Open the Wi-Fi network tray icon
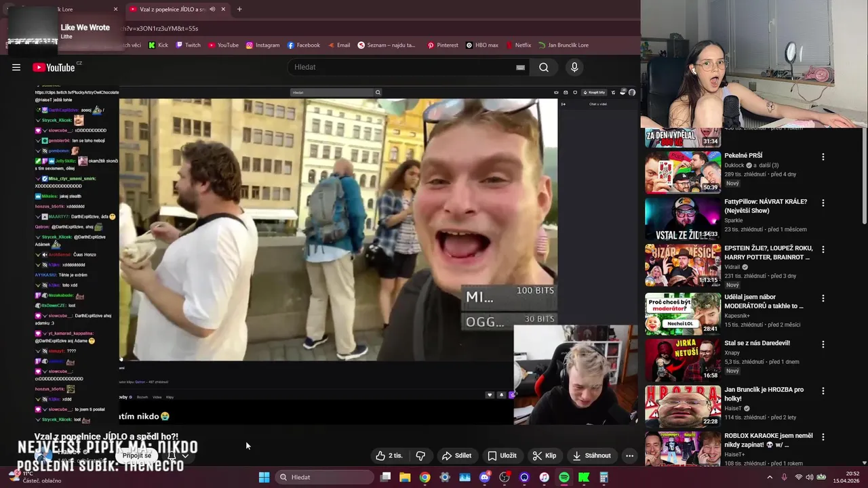 point(798,477)
